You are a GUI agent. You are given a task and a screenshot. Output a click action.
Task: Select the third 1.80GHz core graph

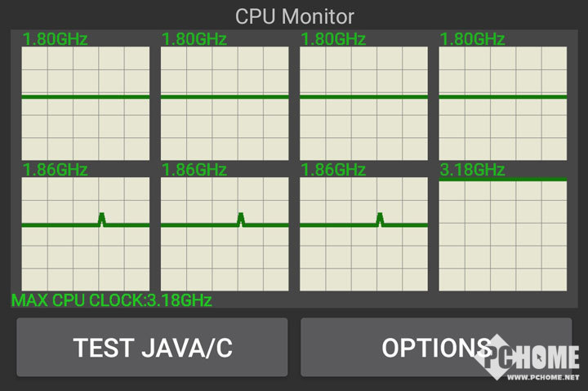tap(363, 104)
